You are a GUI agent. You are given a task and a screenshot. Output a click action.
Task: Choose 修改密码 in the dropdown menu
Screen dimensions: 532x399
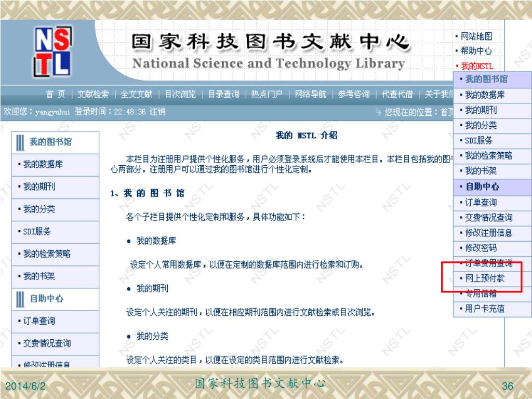click(x=493, y=248)
